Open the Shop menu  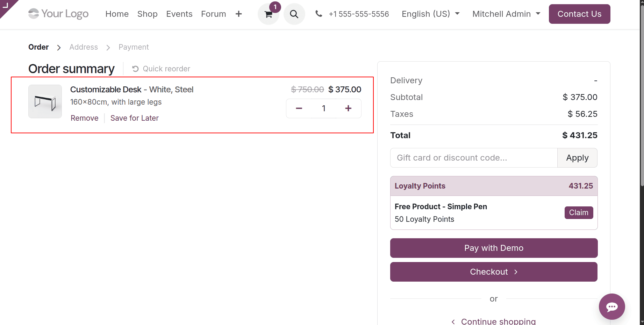click(147, 14)
